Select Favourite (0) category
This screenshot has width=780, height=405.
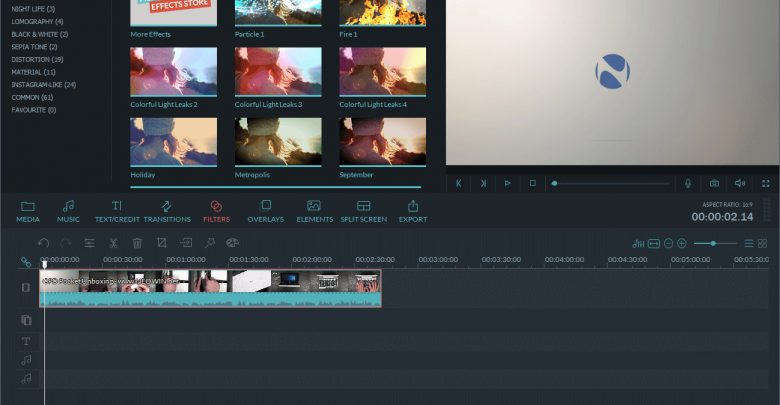[x=34, y=109]
